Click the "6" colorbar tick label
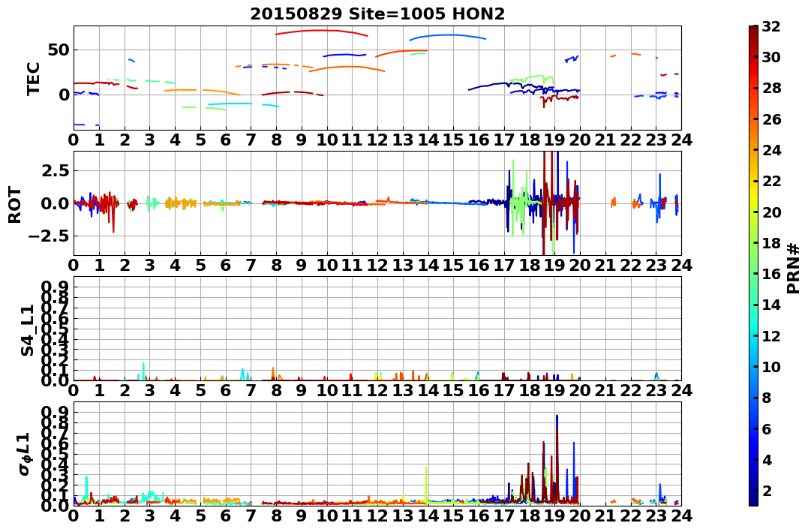Screen dimensions: 808x532 pos(766,428)
